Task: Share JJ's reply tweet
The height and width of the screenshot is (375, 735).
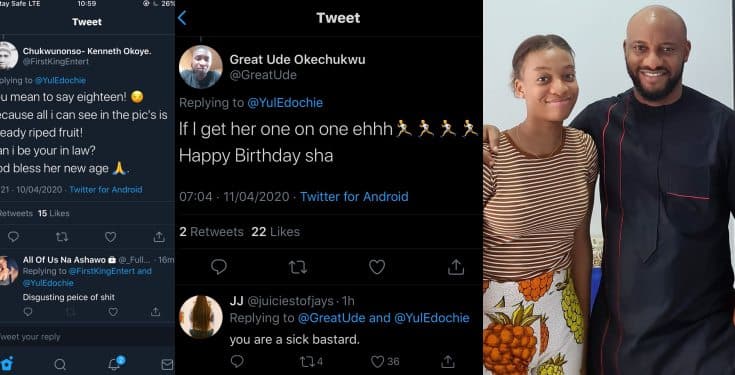Action: [448, 361]
